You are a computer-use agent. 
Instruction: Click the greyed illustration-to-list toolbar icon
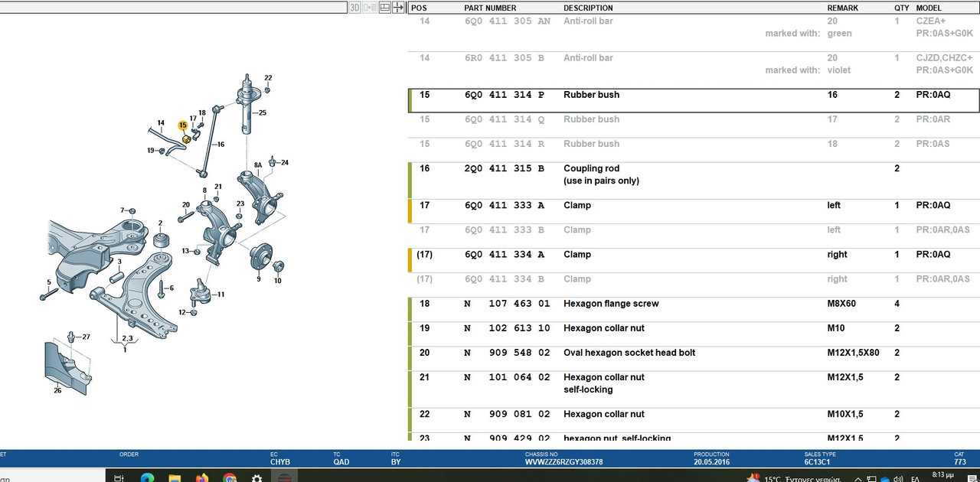(370, 8)
